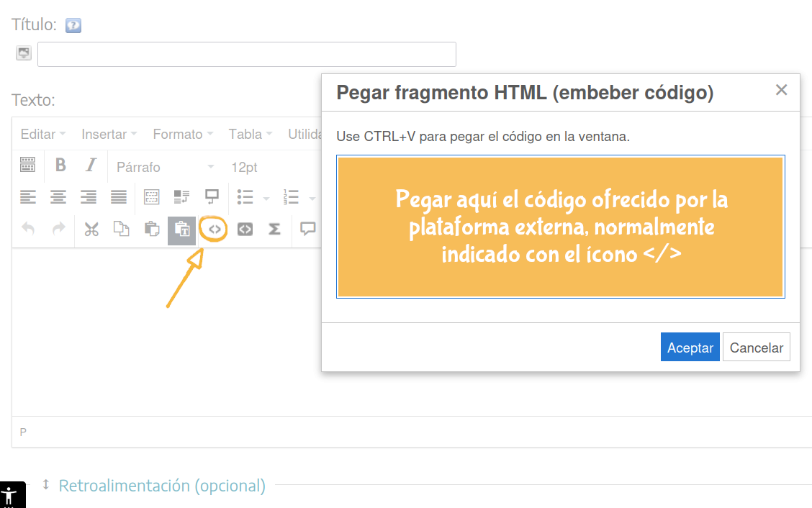Image resolution: width=812 pixels, height=508 pixels.
Task: Click the paste HTML fragment icon
Action: tap(214, 230)
